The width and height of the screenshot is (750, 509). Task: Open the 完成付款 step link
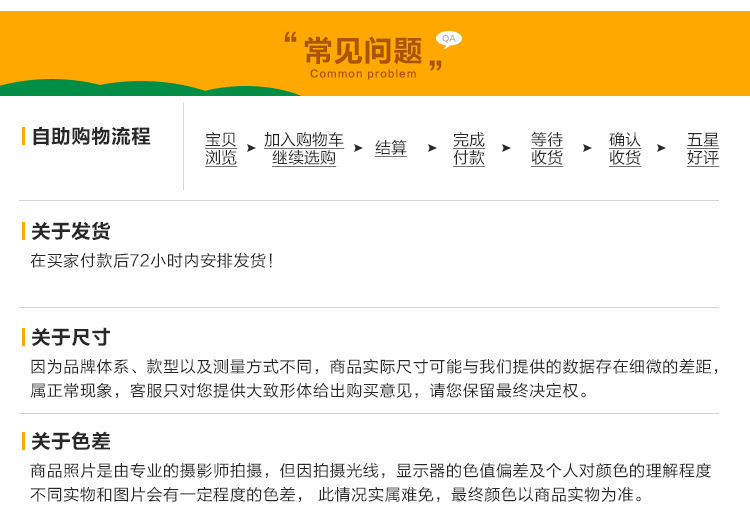[x=469, y=149]
